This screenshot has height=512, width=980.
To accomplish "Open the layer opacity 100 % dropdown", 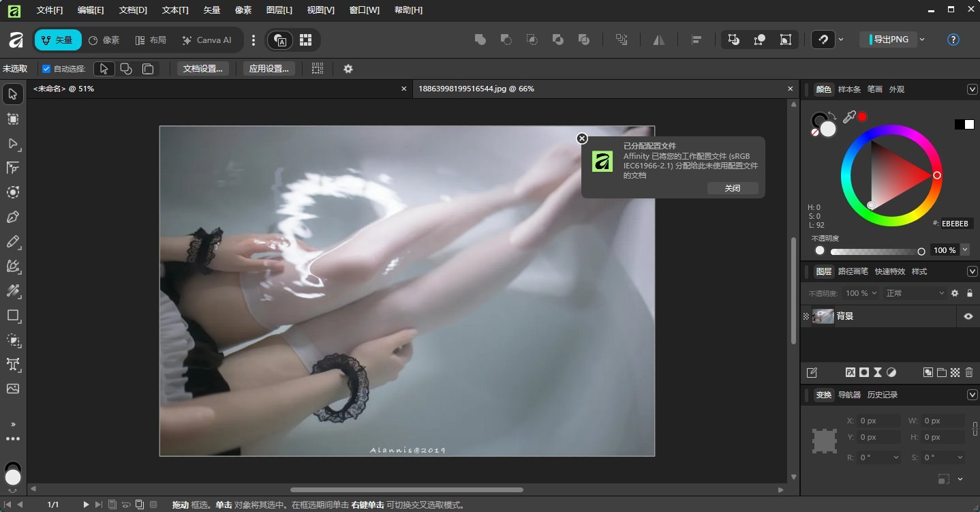I will (x=861, y=293).
